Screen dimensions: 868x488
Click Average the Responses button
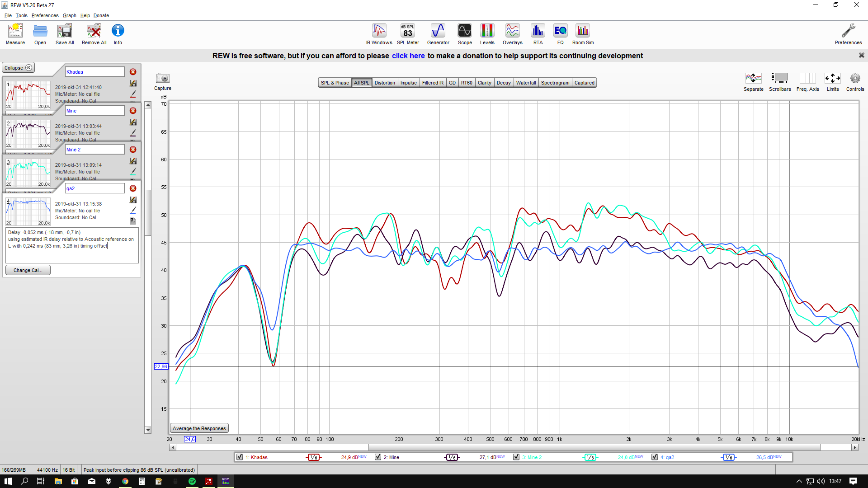(199, 428)
